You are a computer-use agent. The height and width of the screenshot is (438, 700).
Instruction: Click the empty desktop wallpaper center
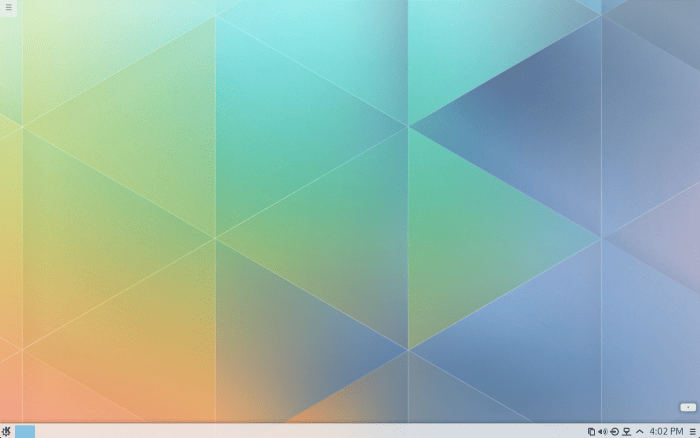click(x=350, y=210)
